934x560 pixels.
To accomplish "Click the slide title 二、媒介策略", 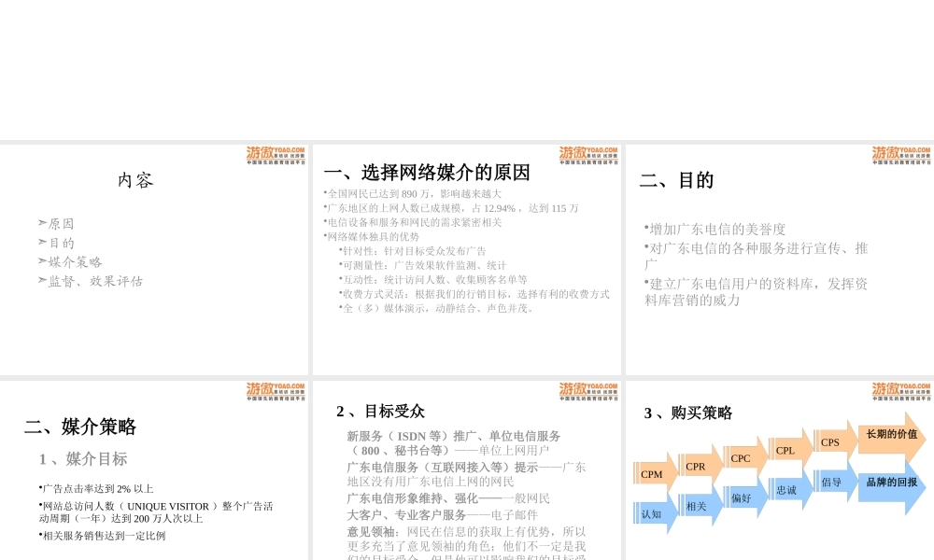I will pyautogui.click(x=79, y=427).
